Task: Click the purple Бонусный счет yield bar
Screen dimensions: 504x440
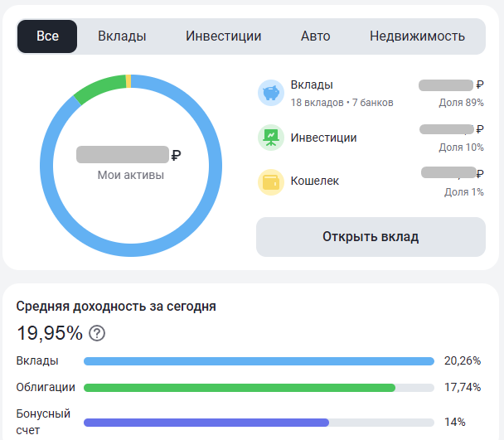Action: click(206, 423)
